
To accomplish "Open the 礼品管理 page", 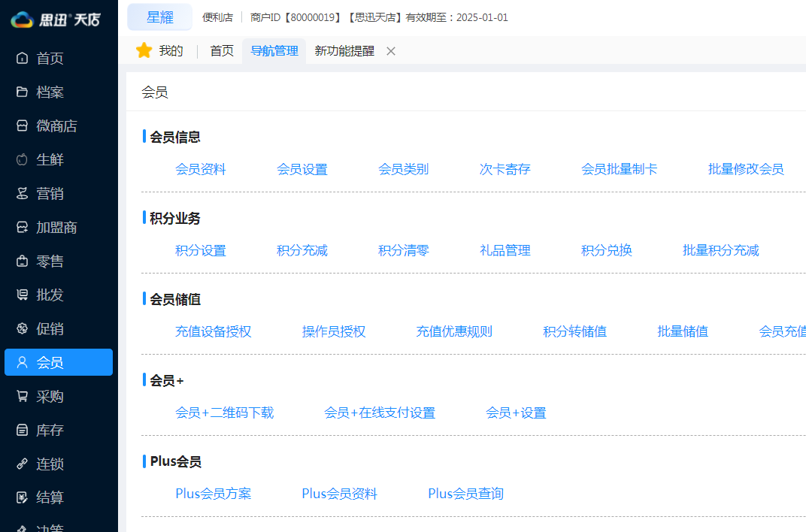I will click(505, 250).
